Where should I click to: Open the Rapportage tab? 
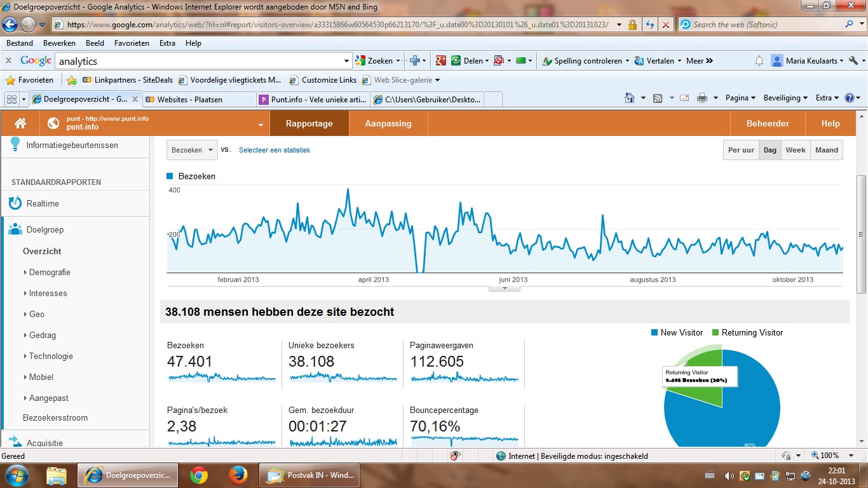(309, 123)
